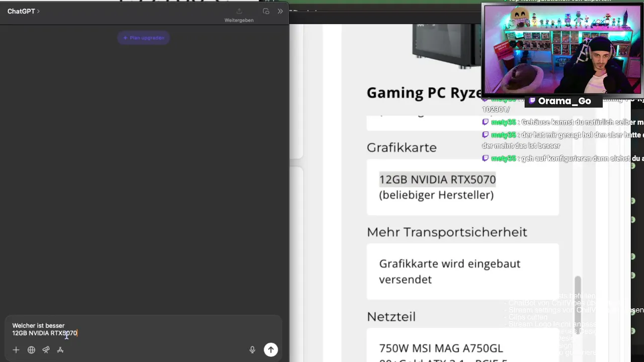Click the Orama_Go Twitch name label
Screen dimensions: 644x362
coord(563,101)
